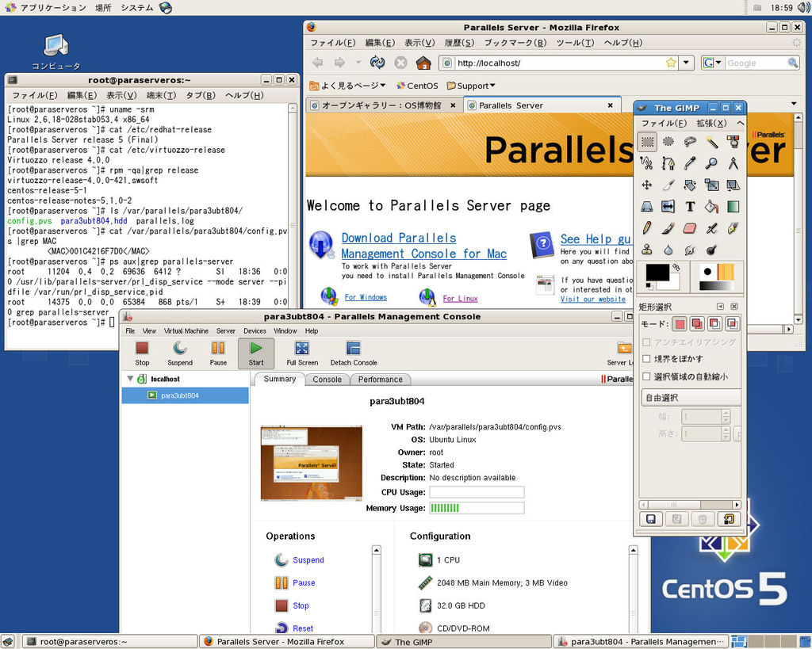
Task: Open GIMP tool options tab menu arrow
Action: click(x=720, y=307)
